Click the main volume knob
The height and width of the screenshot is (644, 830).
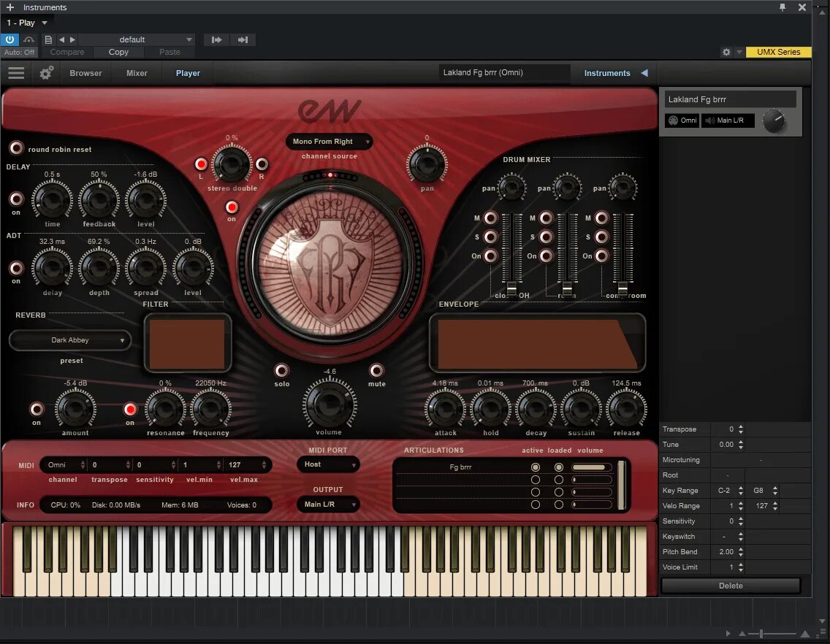pyautogui.click(x=330, y=405)
